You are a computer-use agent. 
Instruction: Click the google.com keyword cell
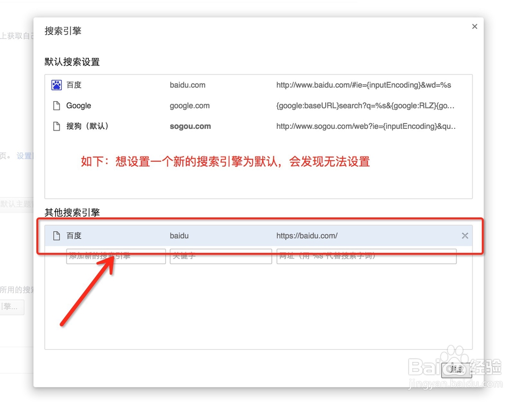[190, 105]
